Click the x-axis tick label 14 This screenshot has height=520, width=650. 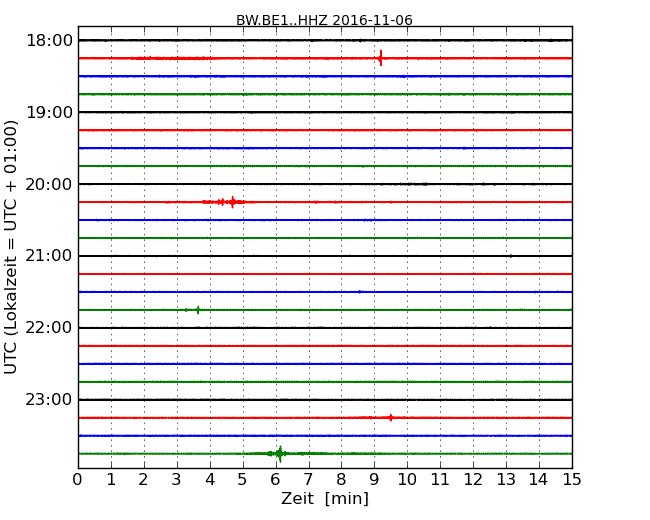pos(539,480)
